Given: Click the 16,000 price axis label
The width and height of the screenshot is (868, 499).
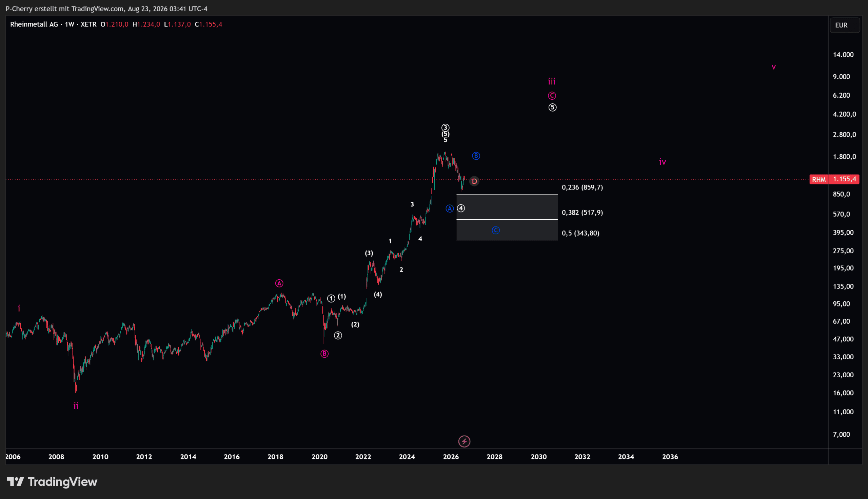Looking at the screenshot, I should [843, 393].
